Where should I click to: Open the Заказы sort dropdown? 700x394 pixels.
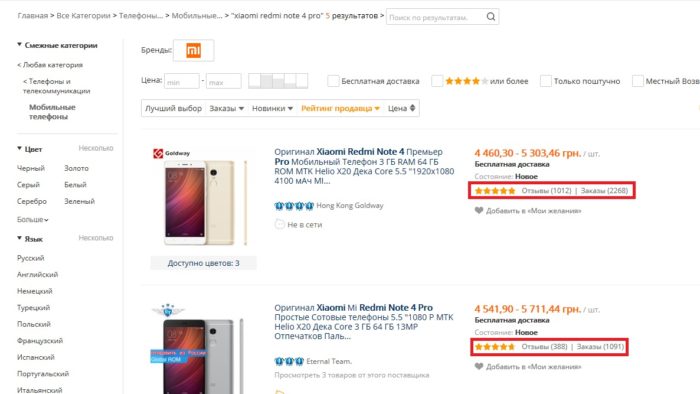click(226, 108)
